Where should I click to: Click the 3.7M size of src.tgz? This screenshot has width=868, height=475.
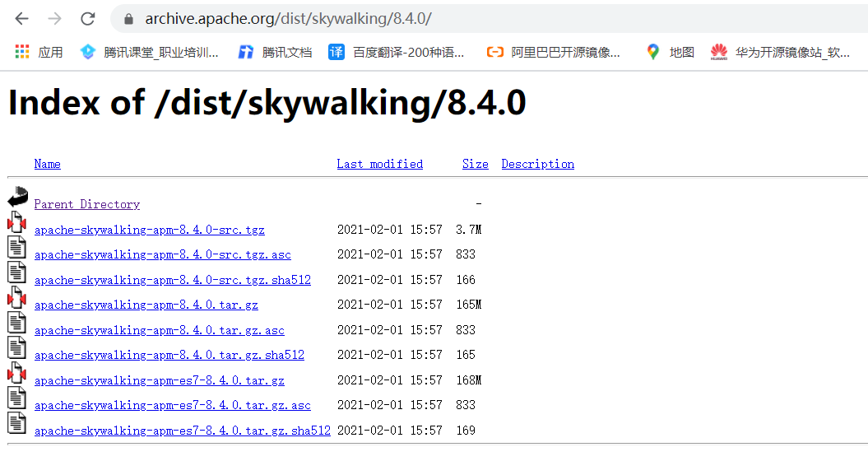469,230
